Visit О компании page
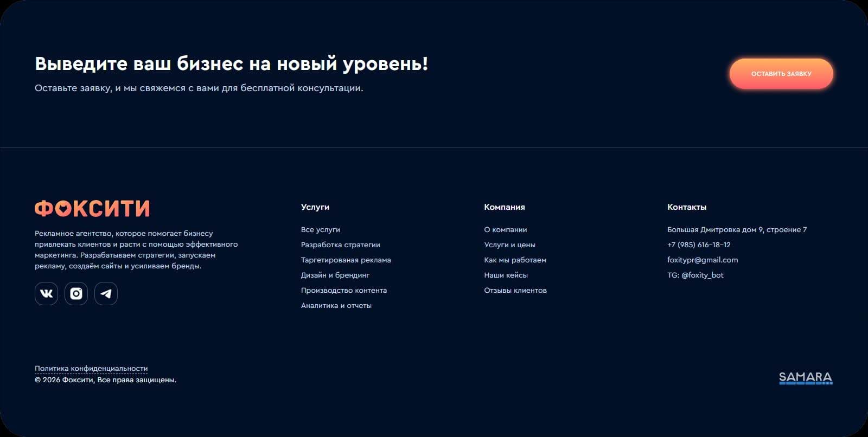The height and width of the screenshot is (437, 868). pos(506,230)
